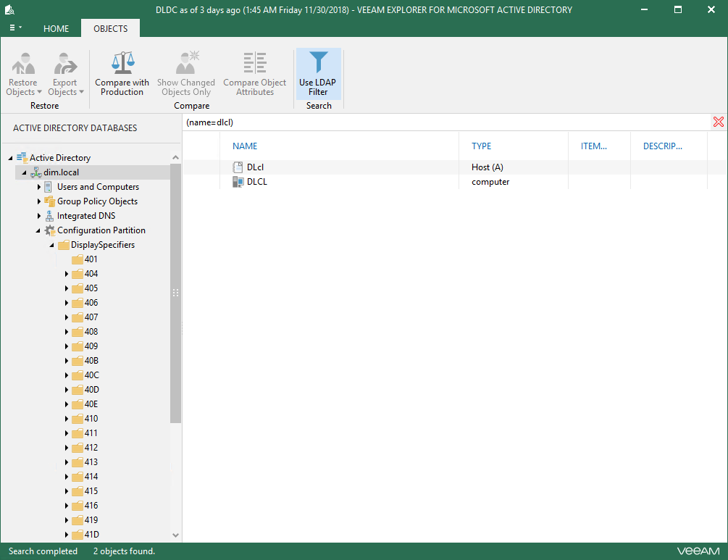The image size is (728, 560).
Task: Select the 406 folder icon
Action: (x=78, y=303)
